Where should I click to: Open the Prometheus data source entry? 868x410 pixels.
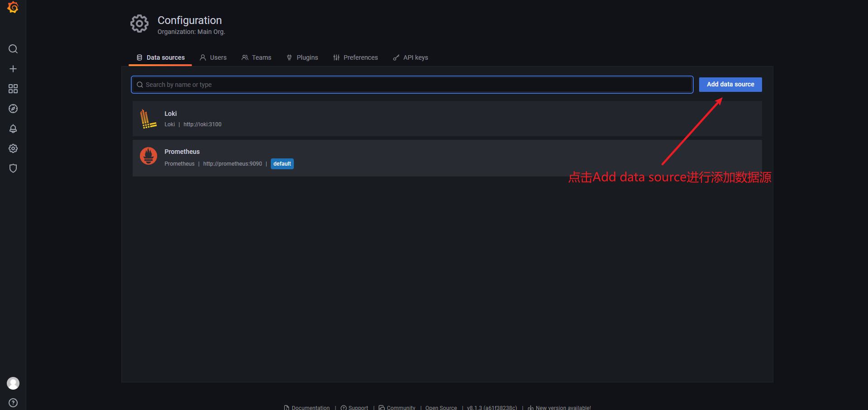[x=447, y=158]
